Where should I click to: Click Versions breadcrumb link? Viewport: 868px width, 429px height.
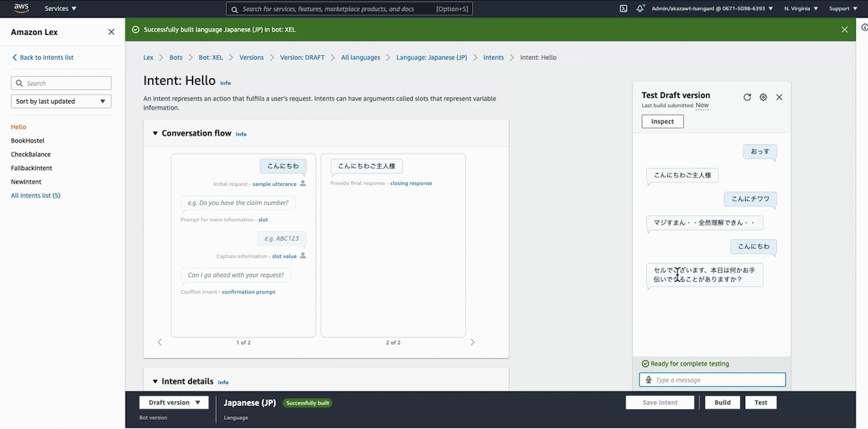pos(252,58)
